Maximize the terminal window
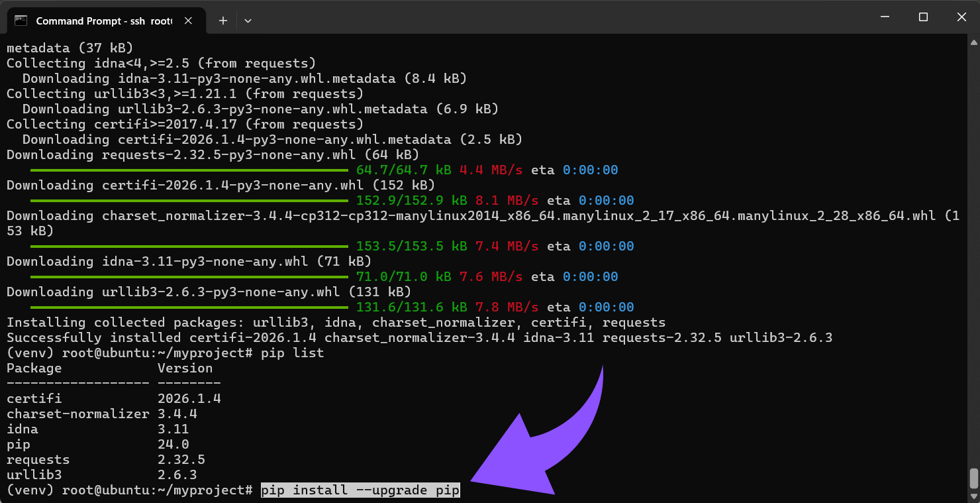 click(923, 17)
